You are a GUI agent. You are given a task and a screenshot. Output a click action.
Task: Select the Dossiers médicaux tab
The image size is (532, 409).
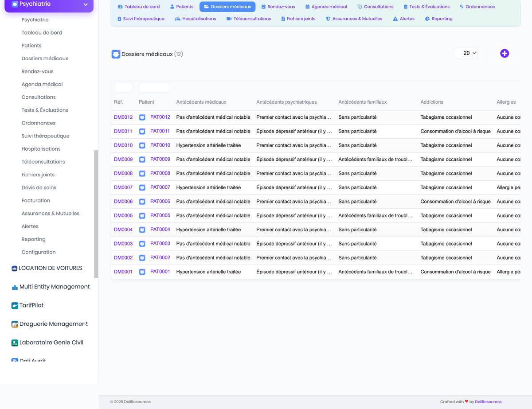227,7
